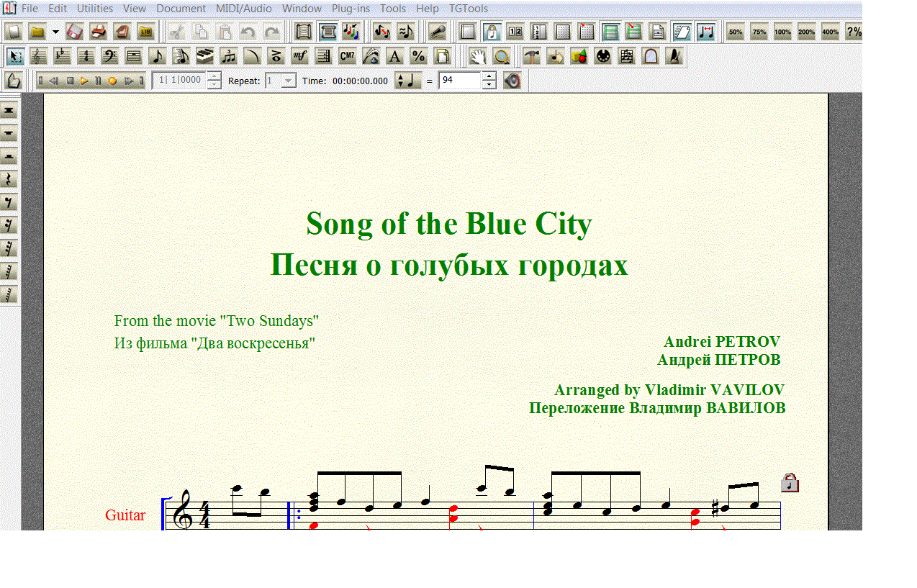Screen dimensions: 917x588
Task: Set zoom to 200% button
Action: (807, 32)
